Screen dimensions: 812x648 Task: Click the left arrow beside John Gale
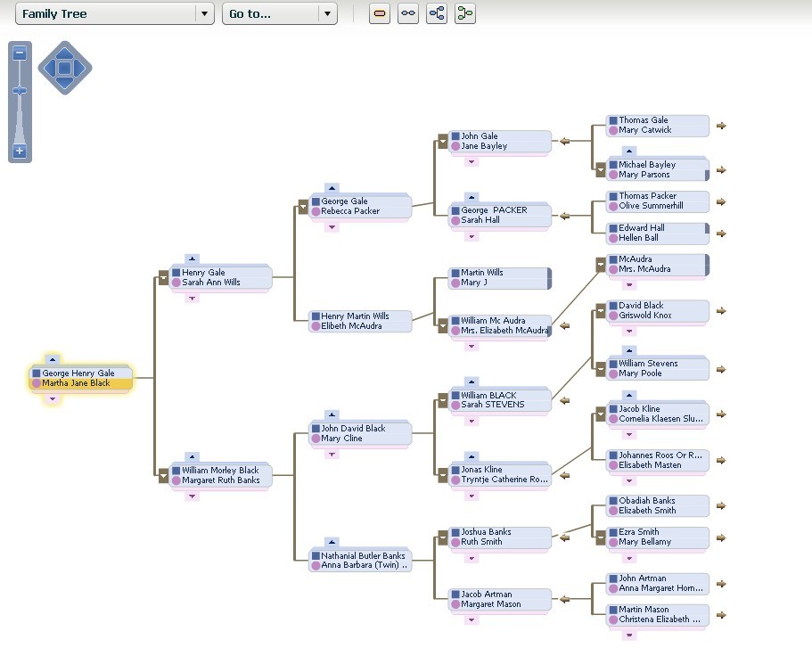click(x=564, y=141)
